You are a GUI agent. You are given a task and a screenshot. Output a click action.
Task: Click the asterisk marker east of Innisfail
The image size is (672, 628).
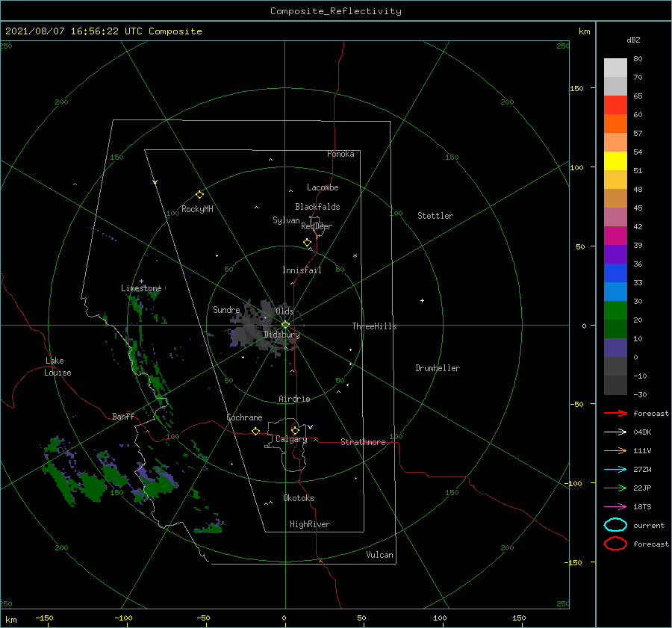pos(355,256)
